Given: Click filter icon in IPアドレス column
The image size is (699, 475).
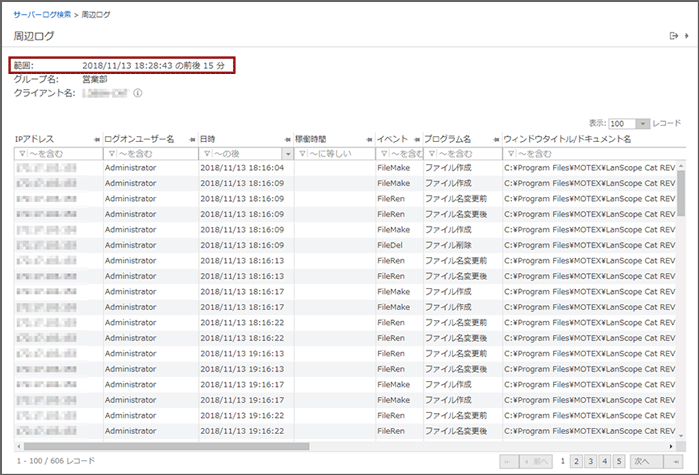Looking at the screenshot, I should 21,154.
